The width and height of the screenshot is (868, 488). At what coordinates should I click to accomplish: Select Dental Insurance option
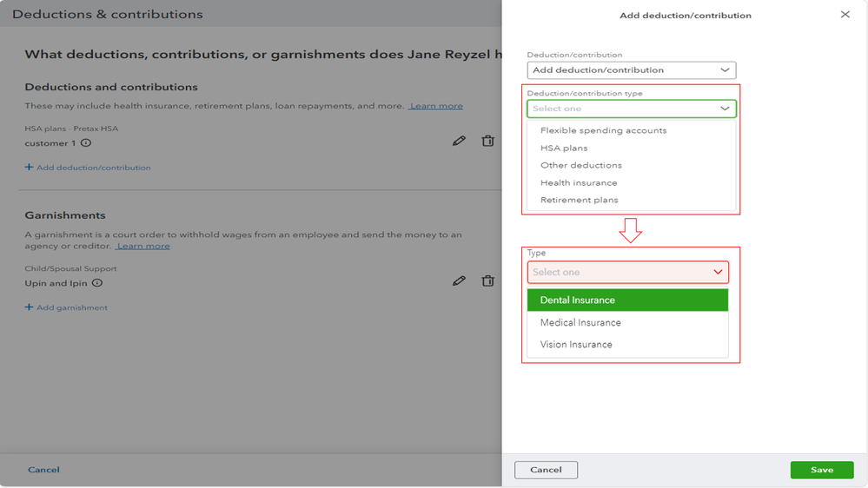[578, 300]
